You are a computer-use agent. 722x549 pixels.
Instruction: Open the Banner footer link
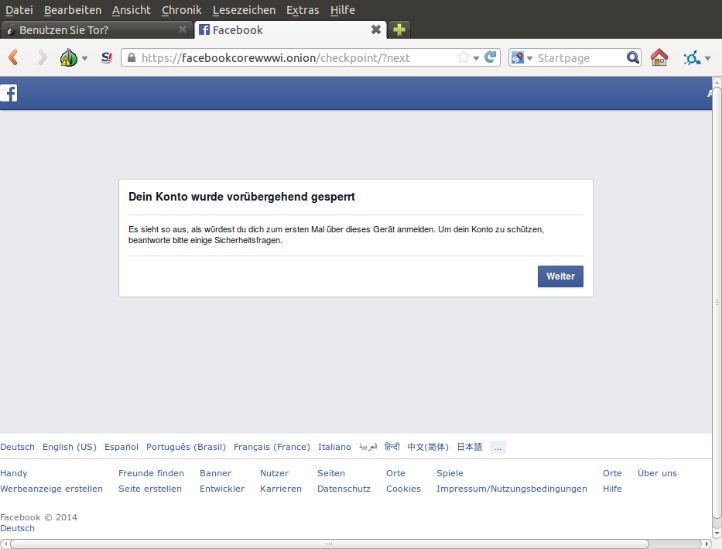(215, 473)
